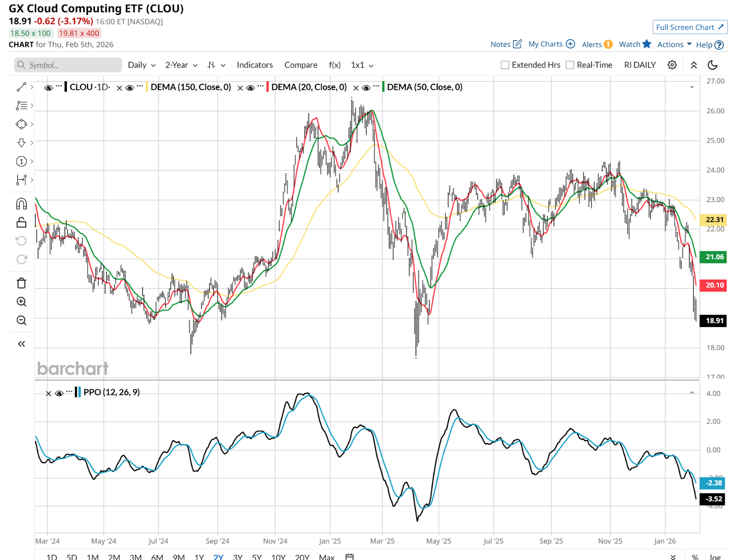Screen dimensions: 749x560
Task: Click the green DEMA 50 color swatch
Action: click(383, 87)
